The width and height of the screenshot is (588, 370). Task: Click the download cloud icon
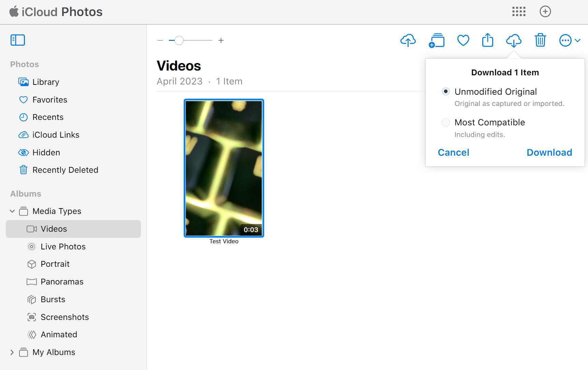(x=513, y=40)
